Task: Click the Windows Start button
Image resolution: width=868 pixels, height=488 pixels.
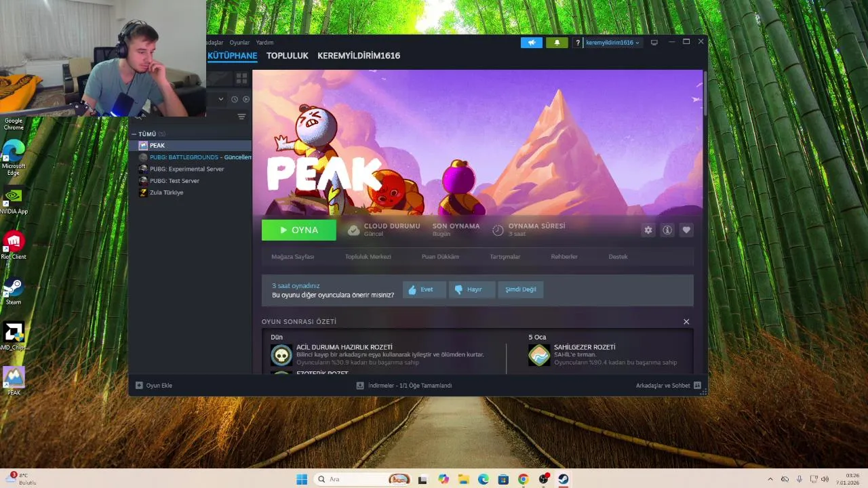Action: tap(302, 479)
